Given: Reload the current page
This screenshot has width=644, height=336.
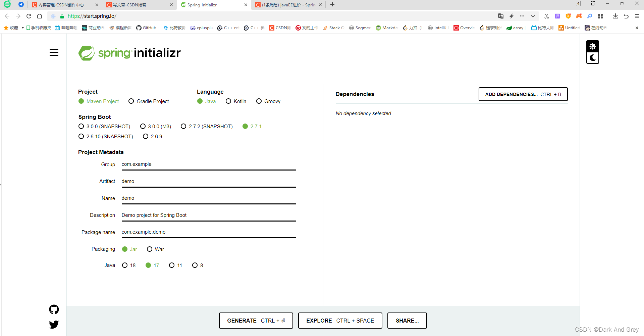Looking at the screenshot, I should pos(29,16).
